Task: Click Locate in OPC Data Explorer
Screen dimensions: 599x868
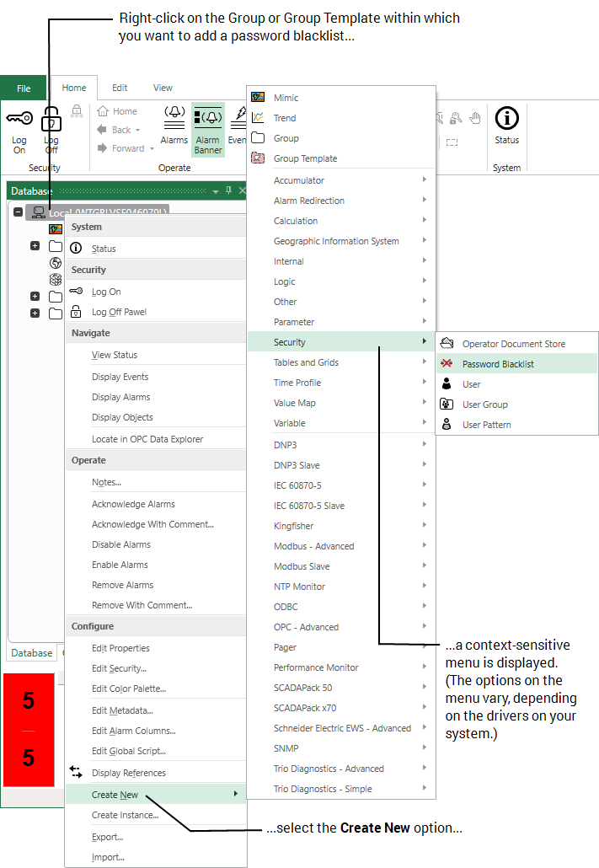Action: tap(156, 439)
